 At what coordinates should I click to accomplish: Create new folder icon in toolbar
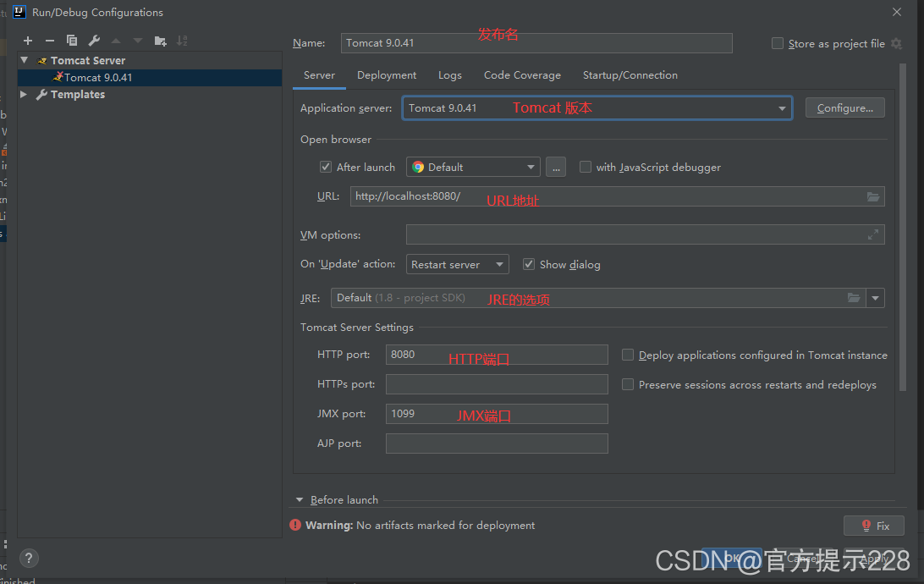pyautogui.click(x=160, y=41)
